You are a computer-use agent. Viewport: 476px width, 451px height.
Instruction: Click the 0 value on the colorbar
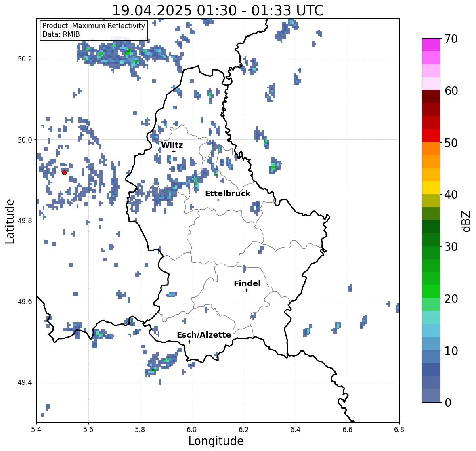(448, 403)
